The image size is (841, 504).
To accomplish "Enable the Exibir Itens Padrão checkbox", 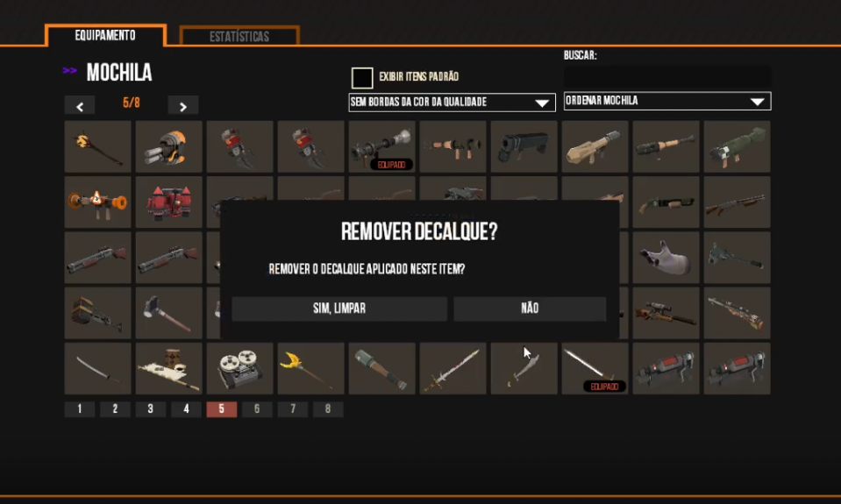I will (362, 78).
